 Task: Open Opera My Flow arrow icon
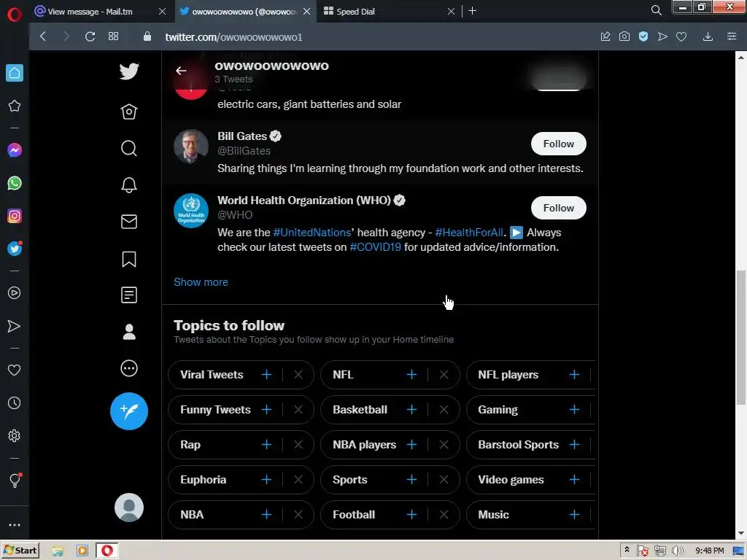click(15, 326)
